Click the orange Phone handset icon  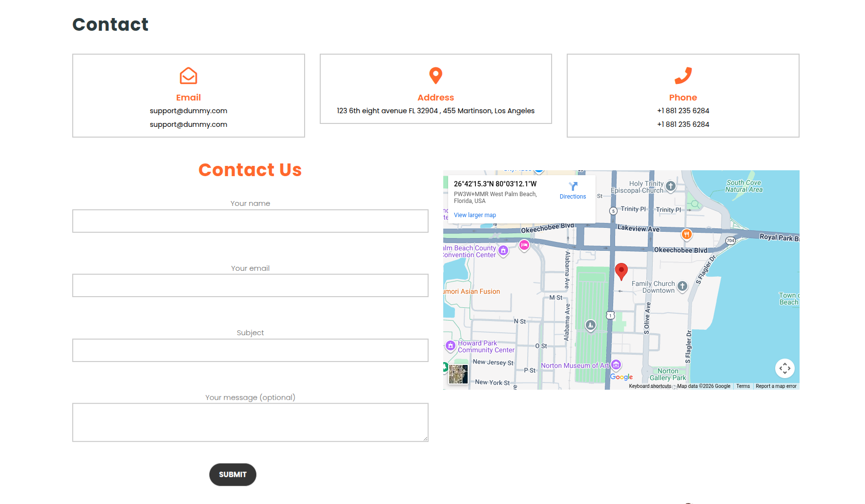[x=683, y=76]
